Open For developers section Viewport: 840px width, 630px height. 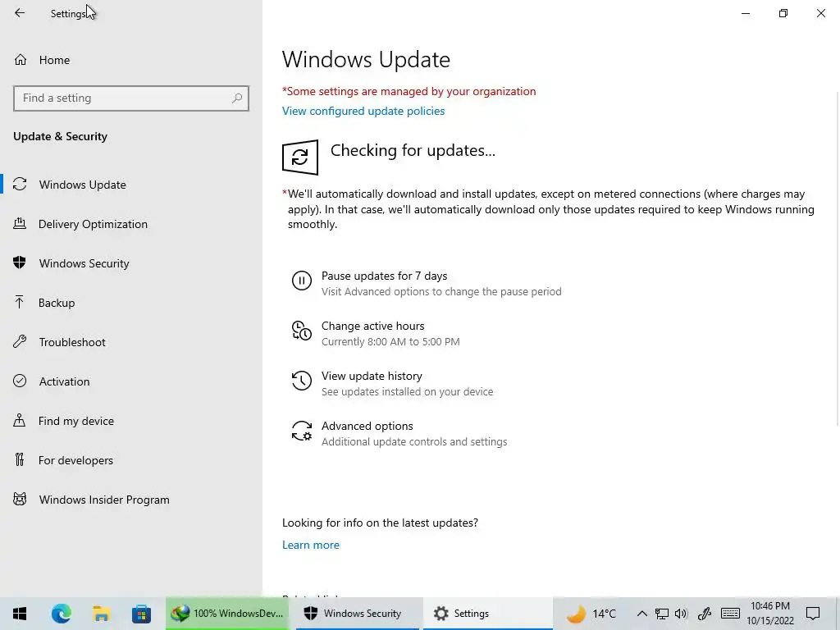(131, 460)
